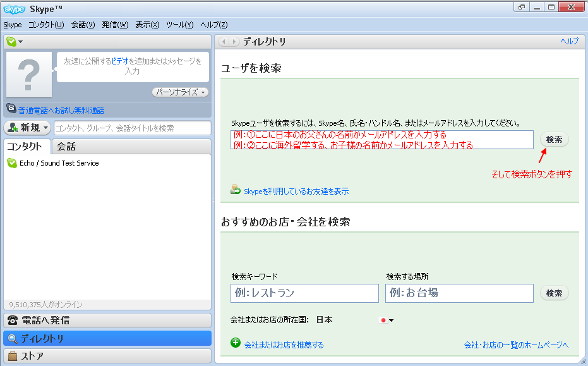The width and height of the screenshot is (588, 366).
Task: Click the profile avatar question mark picture
Action: [29, 74]
